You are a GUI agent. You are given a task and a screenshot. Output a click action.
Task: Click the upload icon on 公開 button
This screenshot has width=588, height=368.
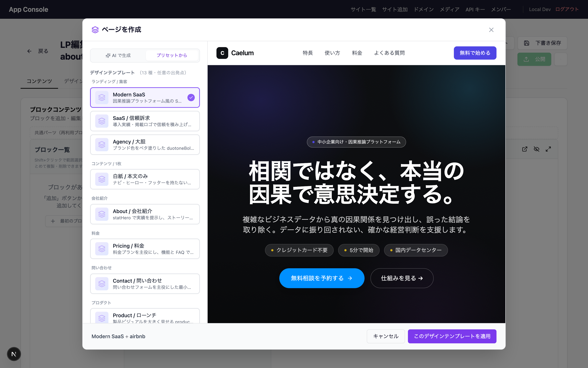point(526,59)
